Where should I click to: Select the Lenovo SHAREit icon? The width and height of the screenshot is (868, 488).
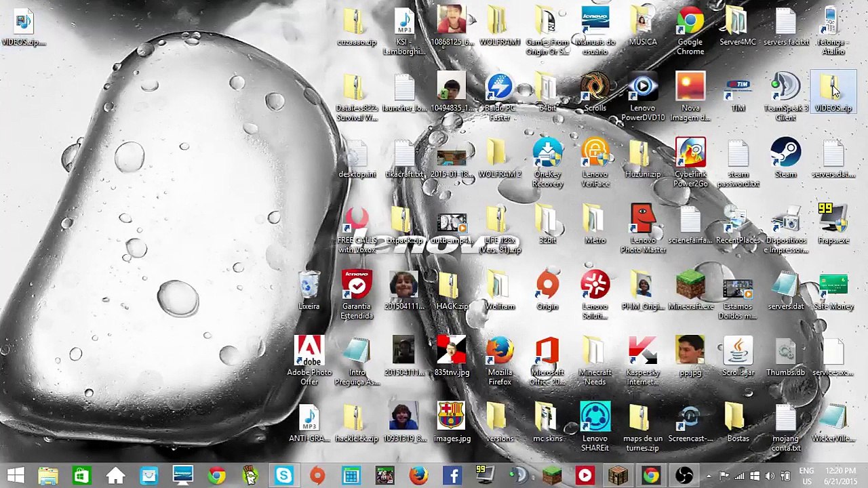(595, 427)
